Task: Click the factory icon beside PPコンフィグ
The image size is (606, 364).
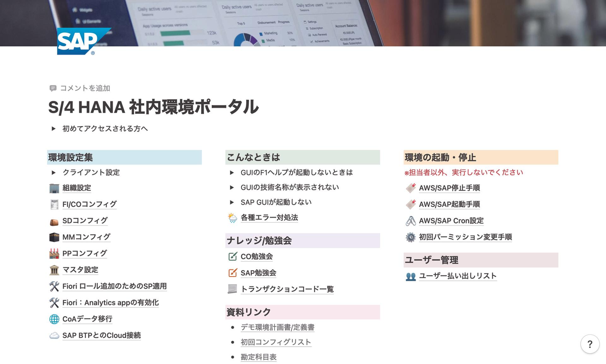Action: [x=54, y=254]
